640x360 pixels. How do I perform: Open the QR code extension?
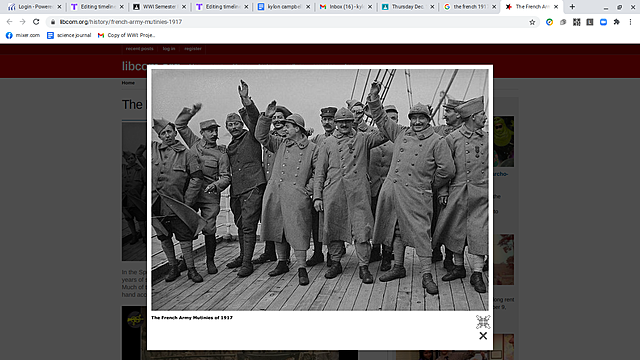(x=576, y=22)
